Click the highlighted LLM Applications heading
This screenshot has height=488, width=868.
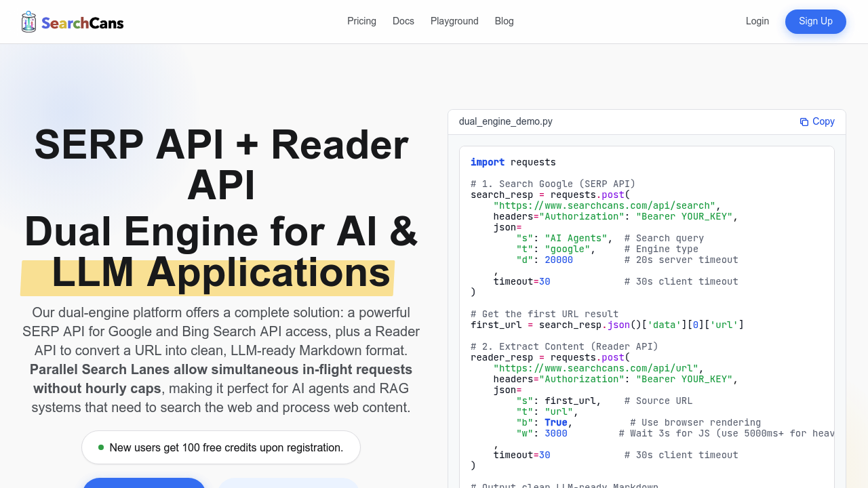pyautogui.click(x=220, y=272)
